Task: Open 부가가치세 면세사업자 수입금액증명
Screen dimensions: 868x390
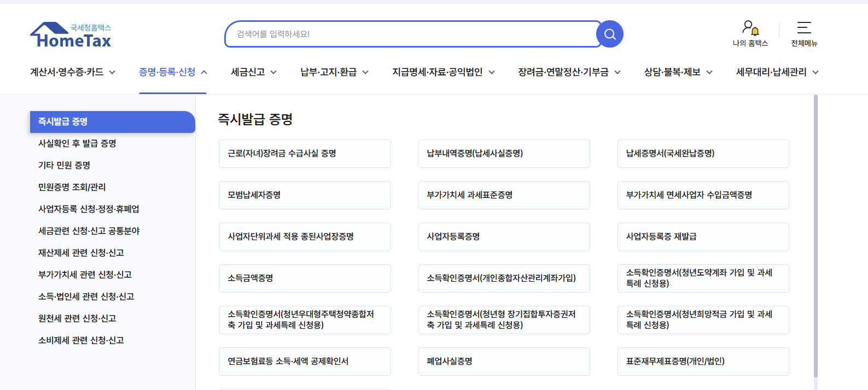Action: (703, 195)
